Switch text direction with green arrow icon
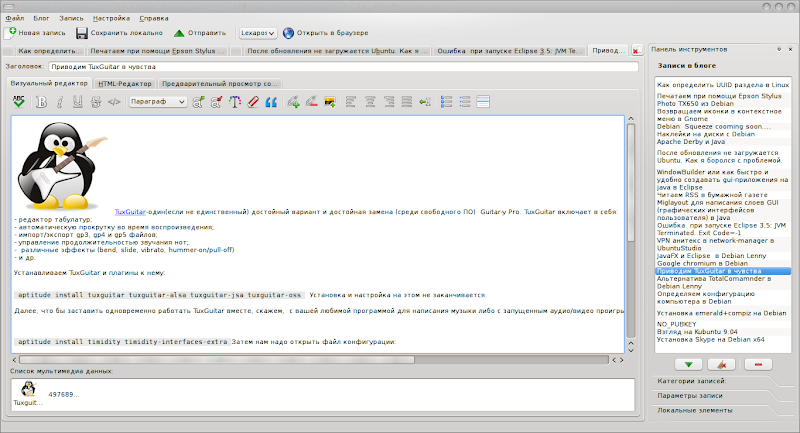 [x=425, y=101]
